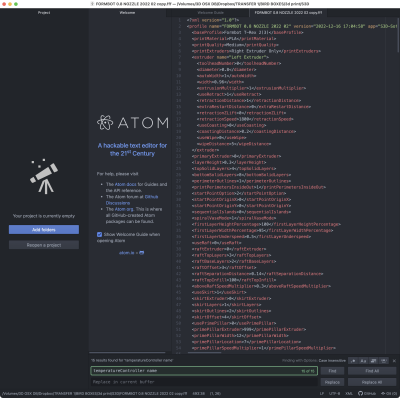The height and width of the screenshot is (398, 400).
Task: Click the Find button
Action: (x=332, y=371)
